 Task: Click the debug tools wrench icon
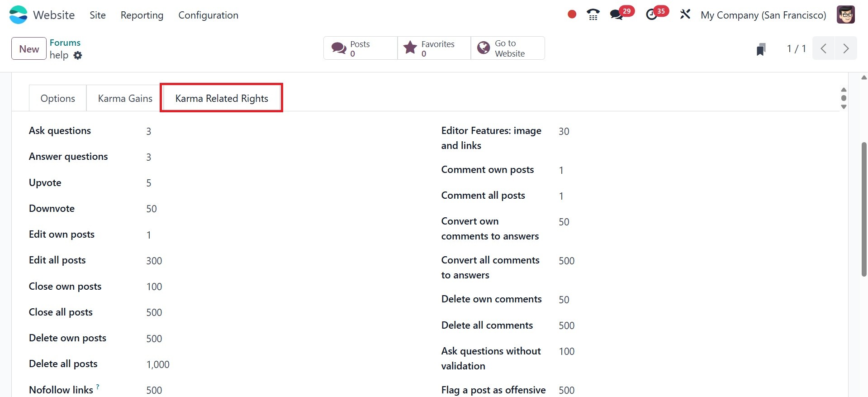(685, 14)
